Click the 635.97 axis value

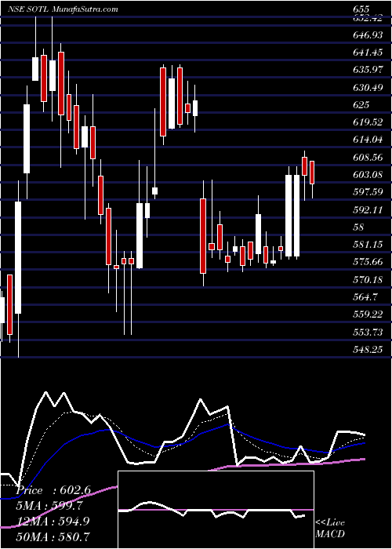click(368, 70)
